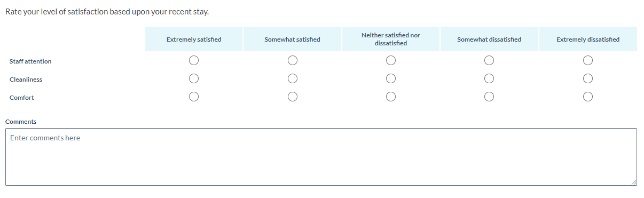644x198 pixels.
Task: Click the Extremely dissatisfied column header
Action: click(x=588, y=39)
